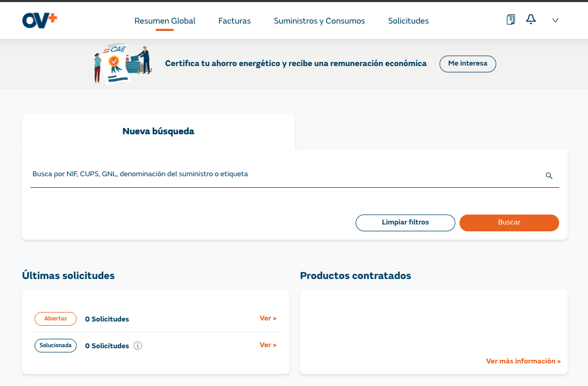Click the OV+ logo
This screenshot has width=588, height=386.
tap(40, 20)
